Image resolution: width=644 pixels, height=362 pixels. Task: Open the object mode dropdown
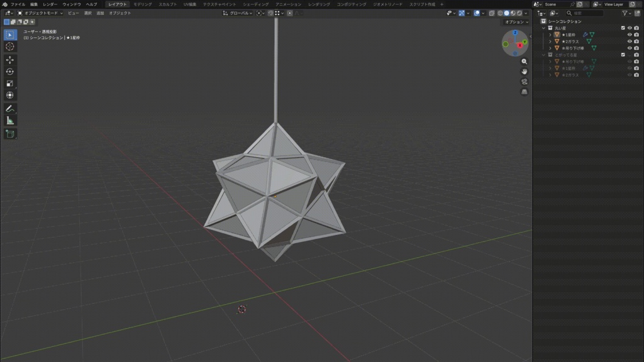coord(40,13)
